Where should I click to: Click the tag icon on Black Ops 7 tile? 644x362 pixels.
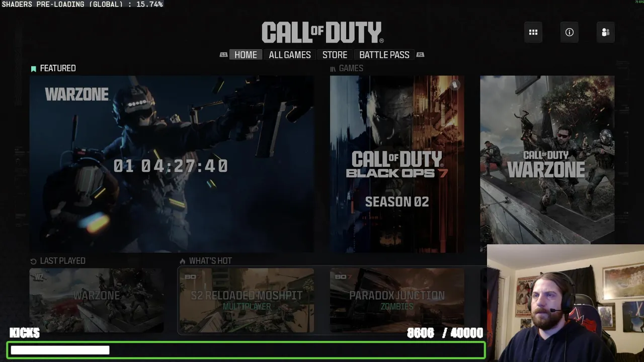[454, 85]
